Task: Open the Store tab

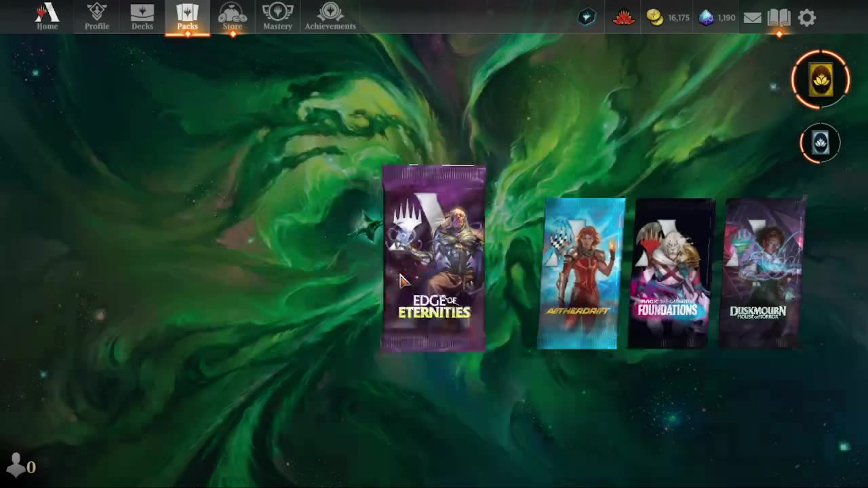Action: click(x=233, y=17)
